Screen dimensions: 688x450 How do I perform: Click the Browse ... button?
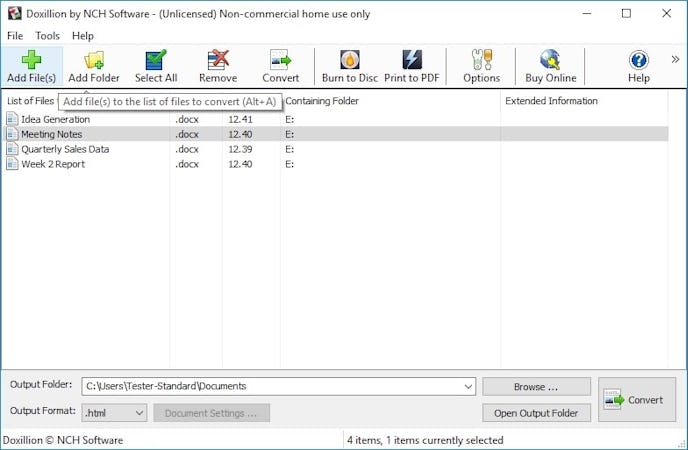pos(536,387)
